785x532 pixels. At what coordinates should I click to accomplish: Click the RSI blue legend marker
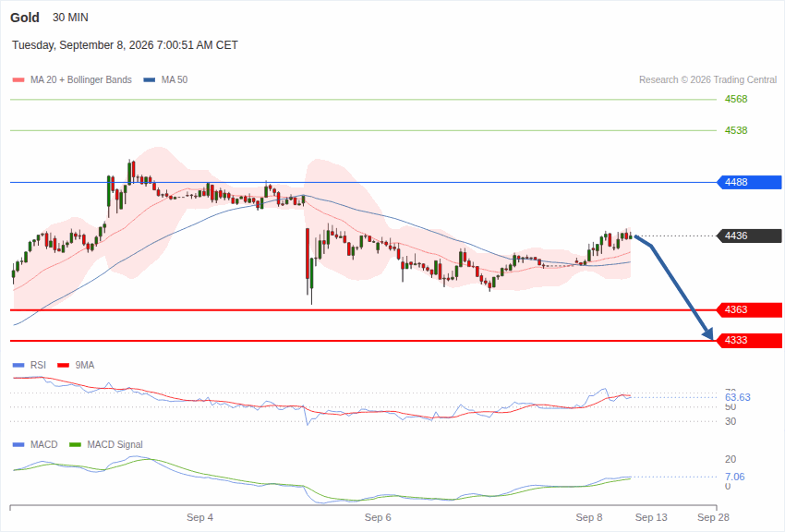click(18, 366)
